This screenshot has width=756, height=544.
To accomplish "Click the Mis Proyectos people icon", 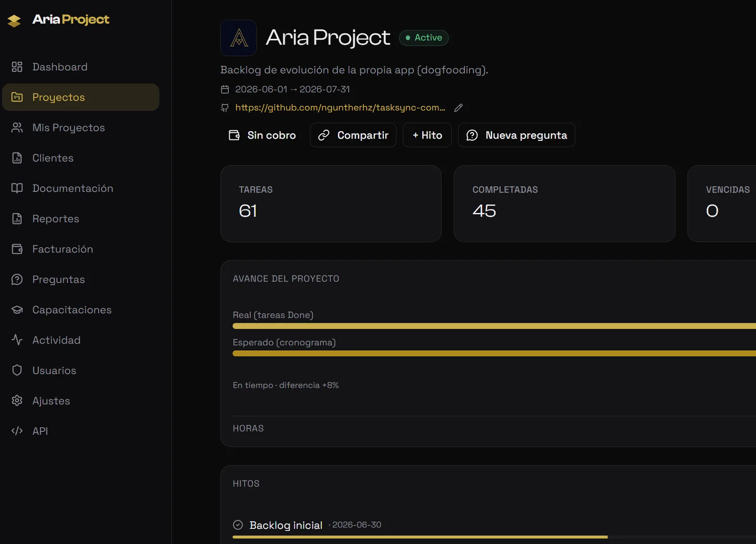I will (x=17, y=128).
